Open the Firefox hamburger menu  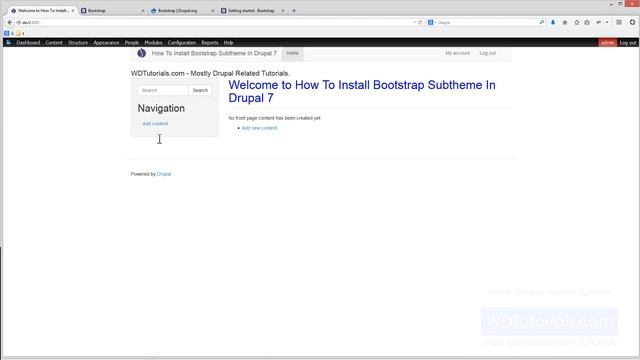pyautogui.click(x=619, y=22)
